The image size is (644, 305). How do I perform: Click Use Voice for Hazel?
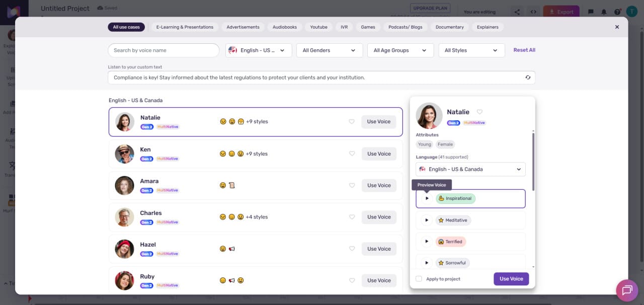(x=379, y=249)
